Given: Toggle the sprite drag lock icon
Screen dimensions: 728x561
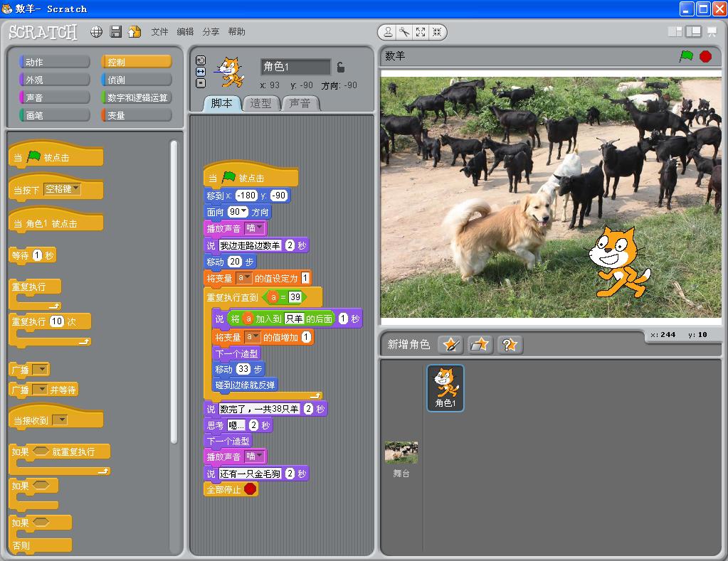Looking at the screenshot, I should 341,67.
